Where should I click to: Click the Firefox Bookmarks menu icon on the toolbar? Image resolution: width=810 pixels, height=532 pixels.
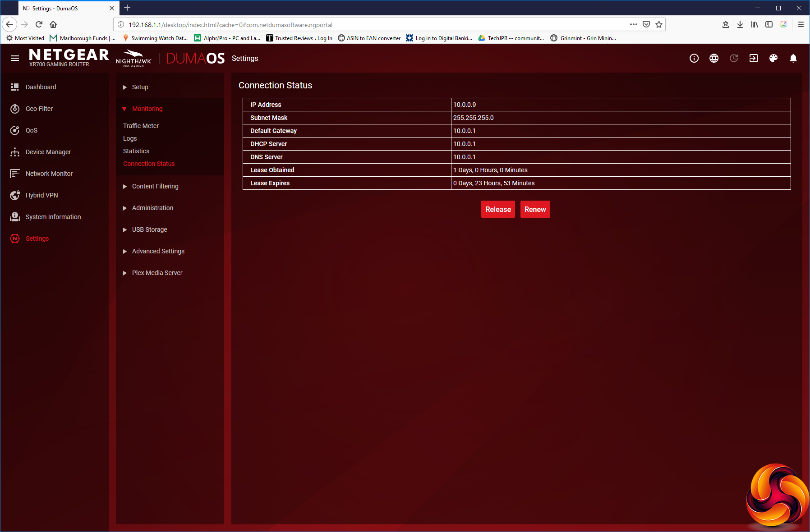click(726, 24)
